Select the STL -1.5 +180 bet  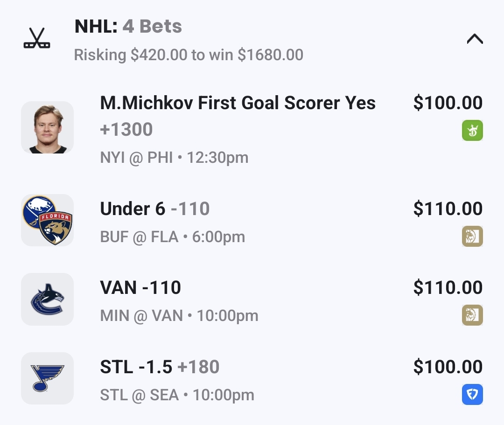(160, 367)
